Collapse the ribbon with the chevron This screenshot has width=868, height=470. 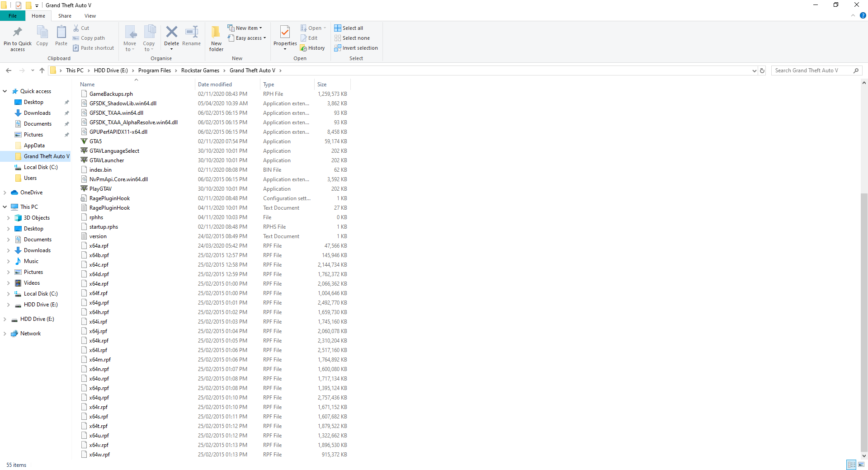pyautogui.click(x=853, y=15)
